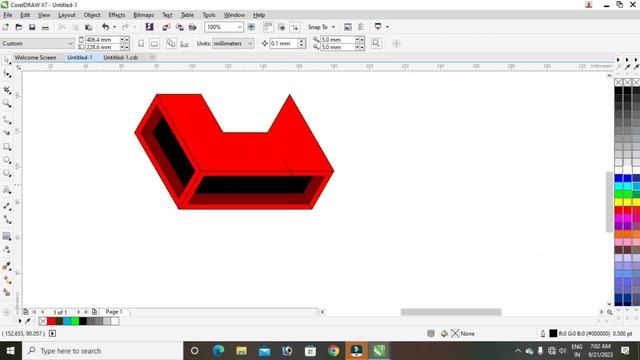Select the Drop Shadow tool

tap(7, 236)
